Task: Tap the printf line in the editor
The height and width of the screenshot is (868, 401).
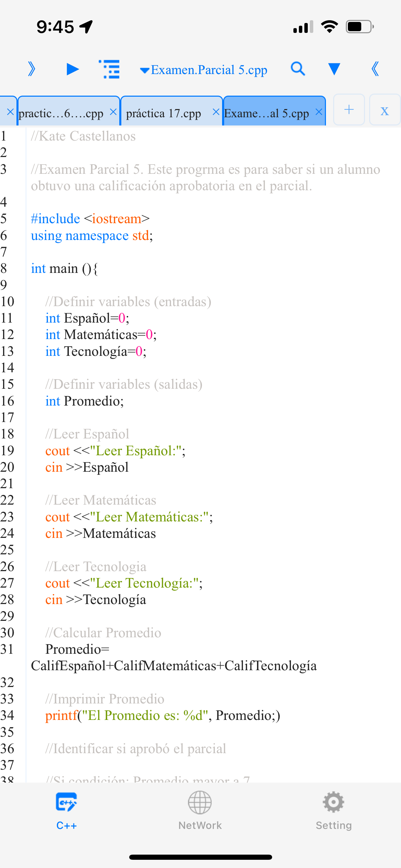Action: [162, 715]
